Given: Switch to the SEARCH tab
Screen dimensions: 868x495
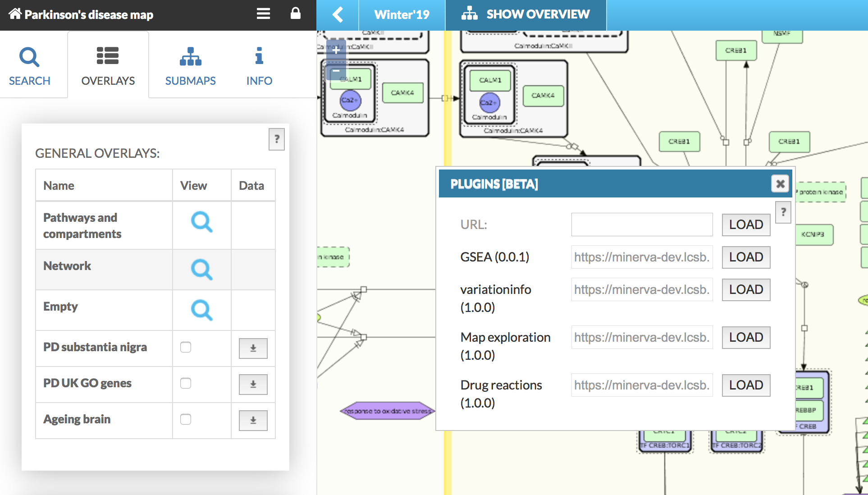Looking at the screenshot, I should point(30,65).
